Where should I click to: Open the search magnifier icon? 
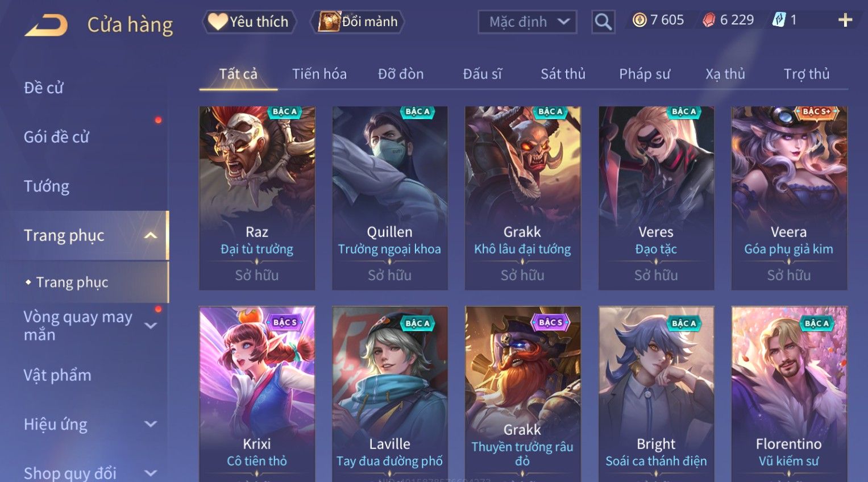(603, 22)
